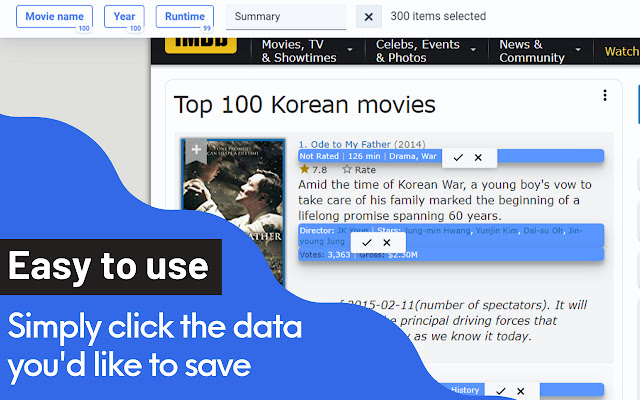640x400 pixels.
Task: Click the movie summary about Korean War
Action: click(x=444, y=200)
